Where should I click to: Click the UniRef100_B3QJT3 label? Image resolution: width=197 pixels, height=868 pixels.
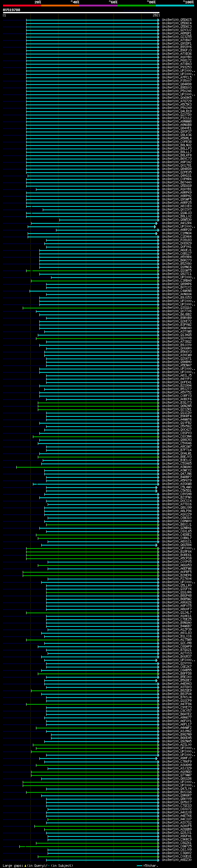pos(177,403)
